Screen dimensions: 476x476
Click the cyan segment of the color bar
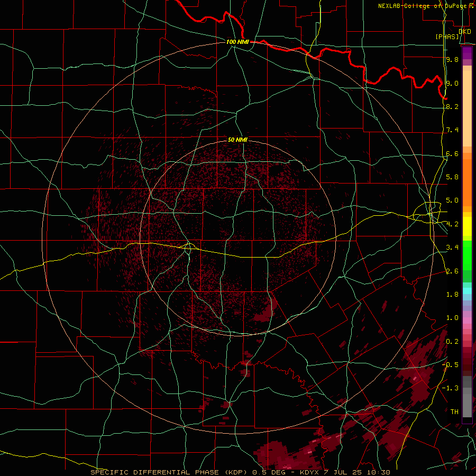coord(467,291)
